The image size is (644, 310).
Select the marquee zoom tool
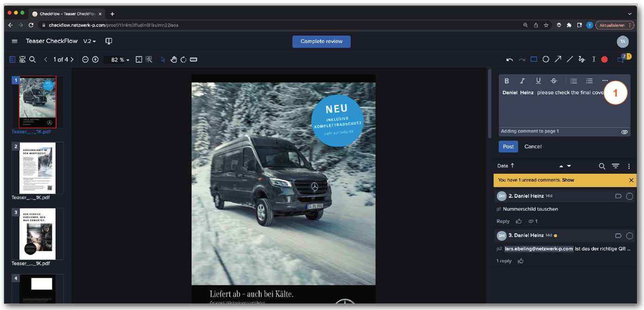click(149, 60)
